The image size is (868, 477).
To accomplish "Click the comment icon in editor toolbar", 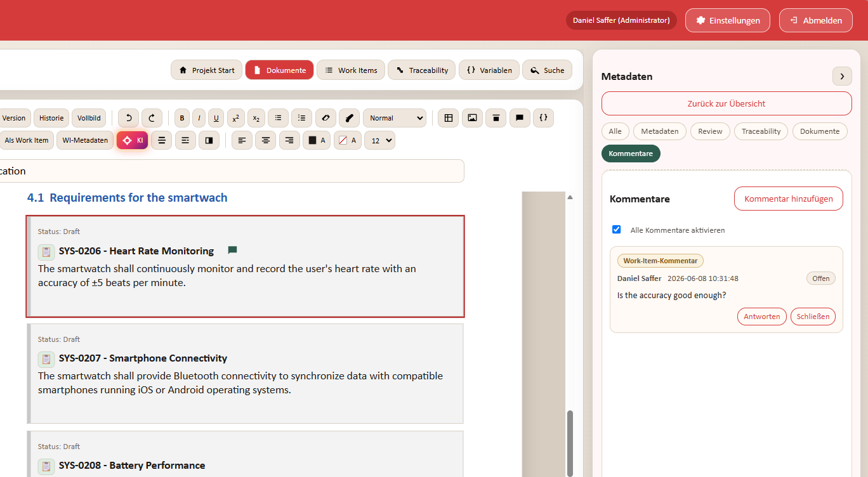I will 520,118.
